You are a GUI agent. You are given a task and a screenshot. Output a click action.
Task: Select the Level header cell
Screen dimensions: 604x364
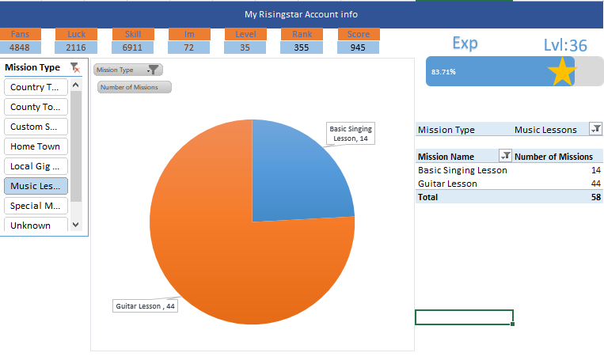coord(245,34)
